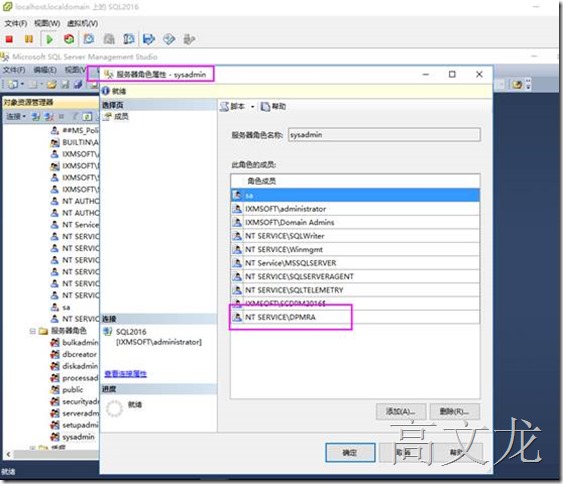563x484 pixels.
Task: Click the server role name field
Action: pos(384,135)
